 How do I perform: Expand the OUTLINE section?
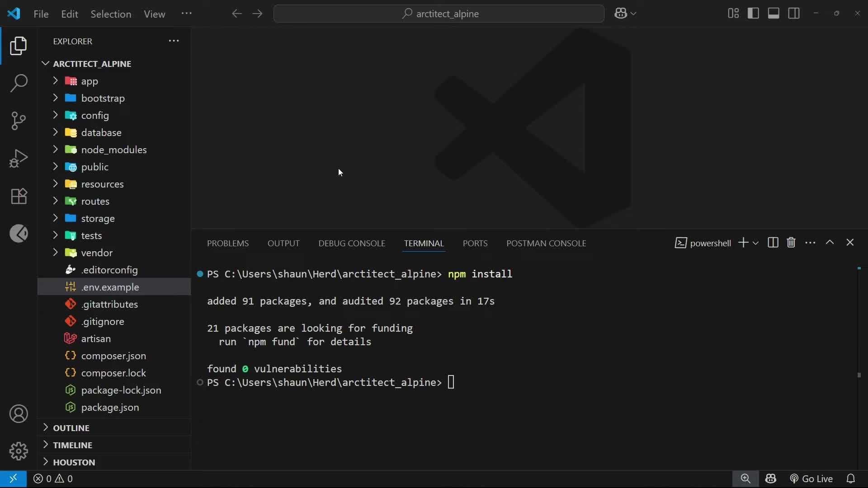pyautogui.click(x=71, y=427)
